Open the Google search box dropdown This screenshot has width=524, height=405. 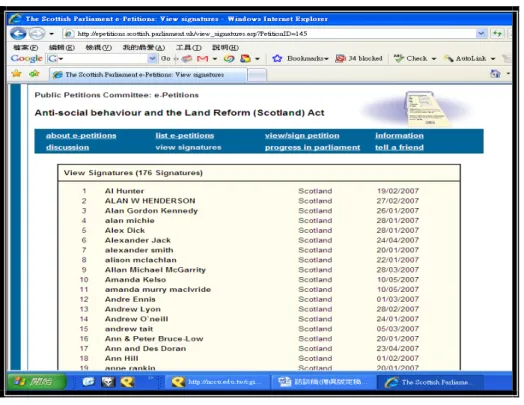pos(152,59)
